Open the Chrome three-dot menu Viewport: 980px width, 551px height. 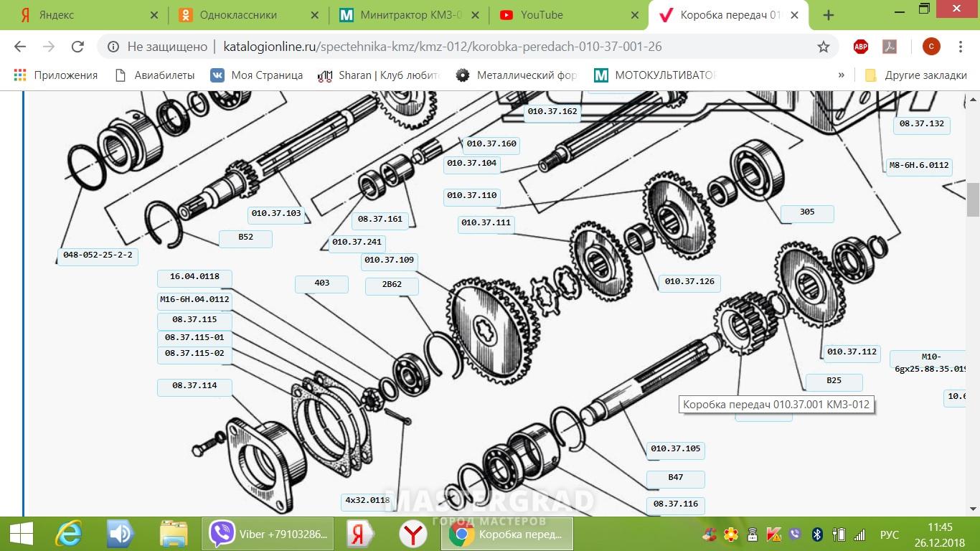tap(961, 47)
